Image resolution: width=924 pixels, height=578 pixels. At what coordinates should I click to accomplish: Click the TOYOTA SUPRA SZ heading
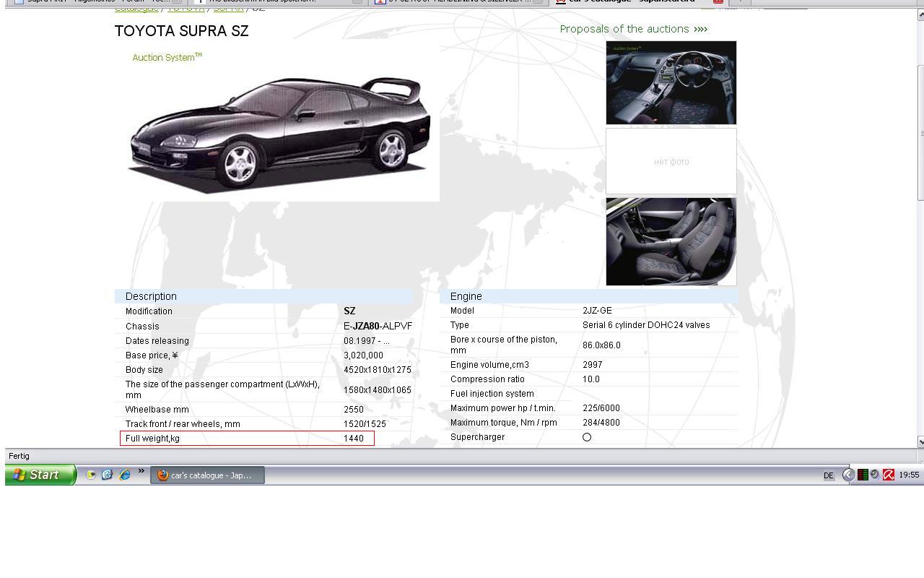pyautogui.click(x=182, y=31)
